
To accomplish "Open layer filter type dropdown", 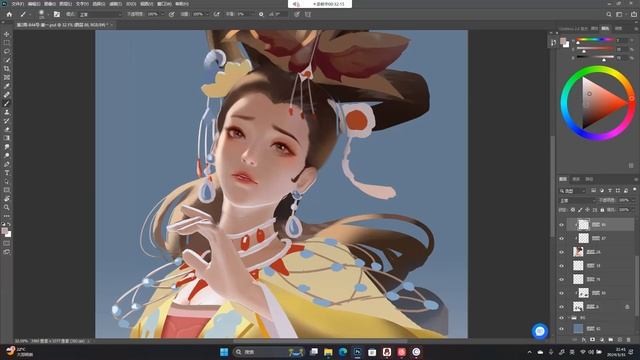I will (573, 191).
